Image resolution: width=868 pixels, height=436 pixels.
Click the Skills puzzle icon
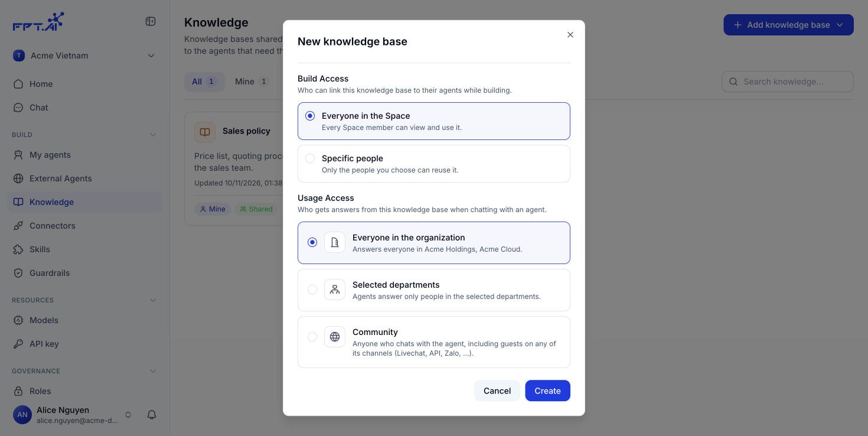coord(18,249)
